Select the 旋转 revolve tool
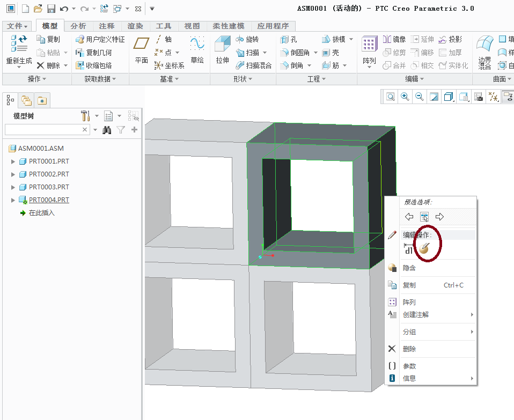Image resolution: width=514 pixels, height=420 pixels. [247, 39]
